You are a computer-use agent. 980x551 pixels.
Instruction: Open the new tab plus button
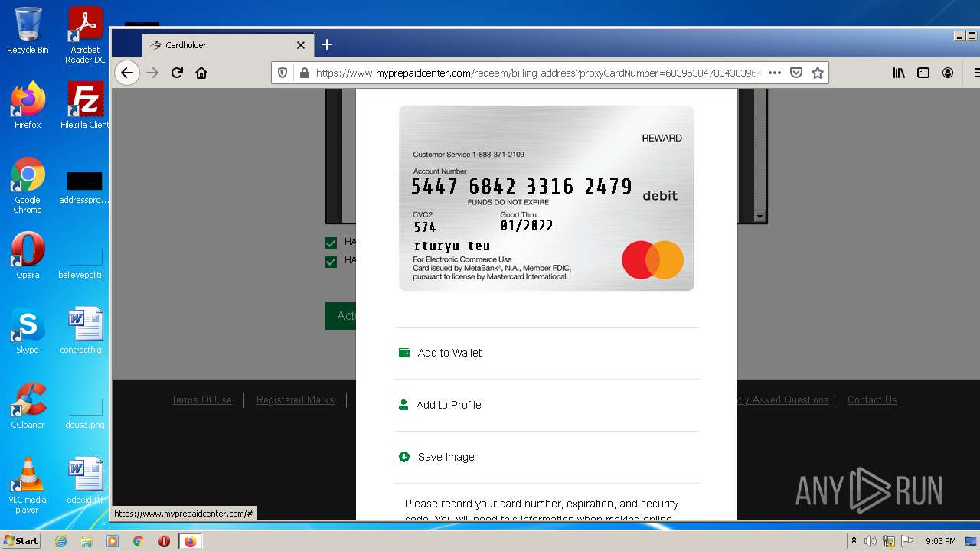[x=327, y=44]
